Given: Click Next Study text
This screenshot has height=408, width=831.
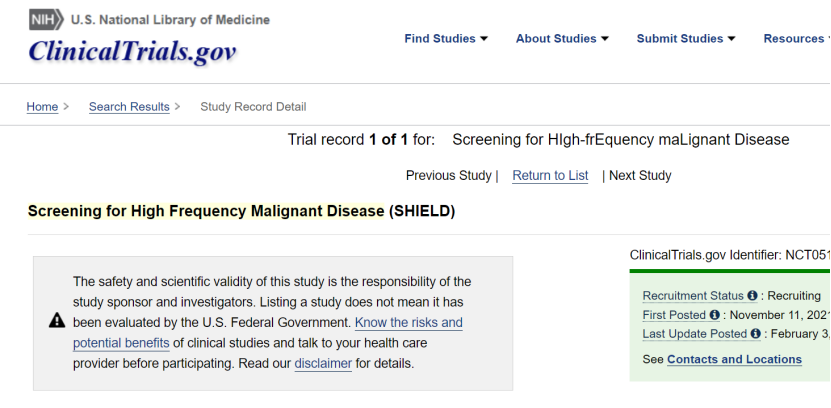Looking at the screenshot, I should [x=640, y=176].
